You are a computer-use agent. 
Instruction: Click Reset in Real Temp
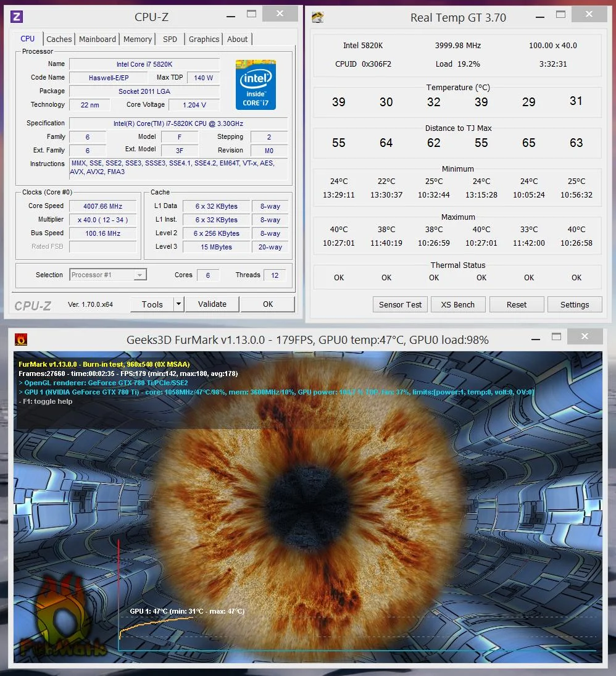click(x=517, y=304)
